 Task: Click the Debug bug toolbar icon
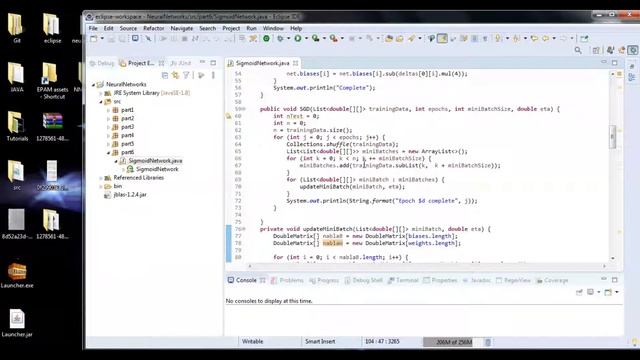click(x=280, y=38)
